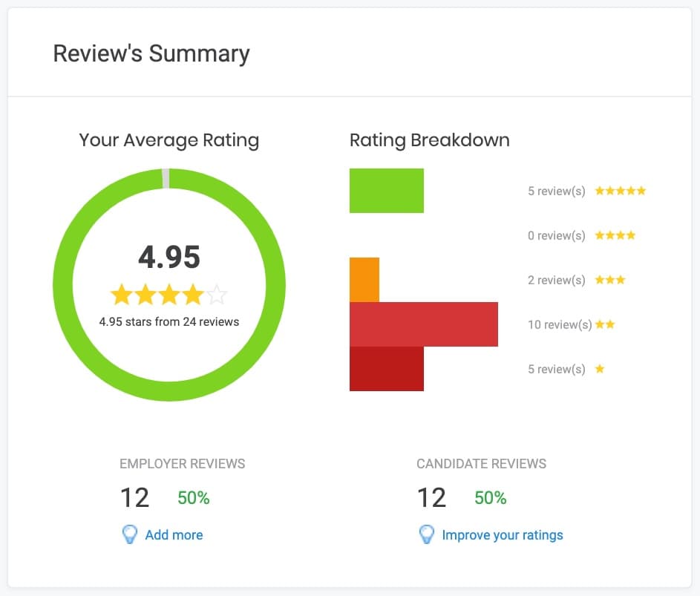
Task: Click the Your Average Rating heading
Action: pos(169,140)
